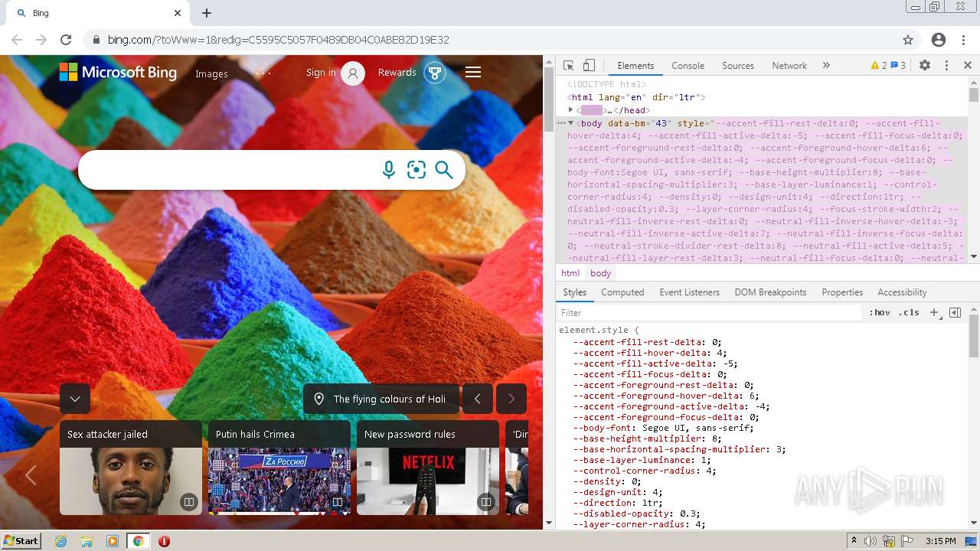This screenshot has width=980, height=551.
Task: Click the system tray volume icon
Action: pos(871,541)
